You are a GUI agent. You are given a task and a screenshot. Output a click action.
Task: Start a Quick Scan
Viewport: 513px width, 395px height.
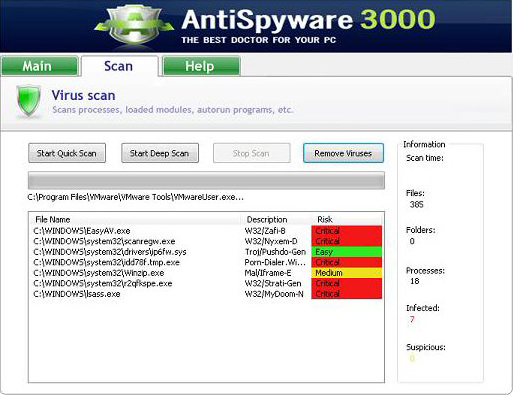coord(67,153)
